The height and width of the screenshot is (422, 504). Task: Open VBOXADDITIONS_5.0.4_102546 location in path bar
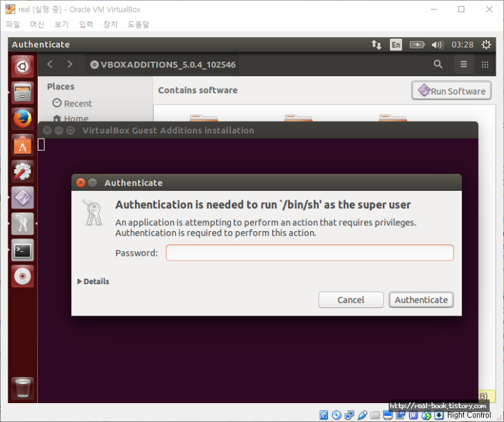tap(163, 65)
